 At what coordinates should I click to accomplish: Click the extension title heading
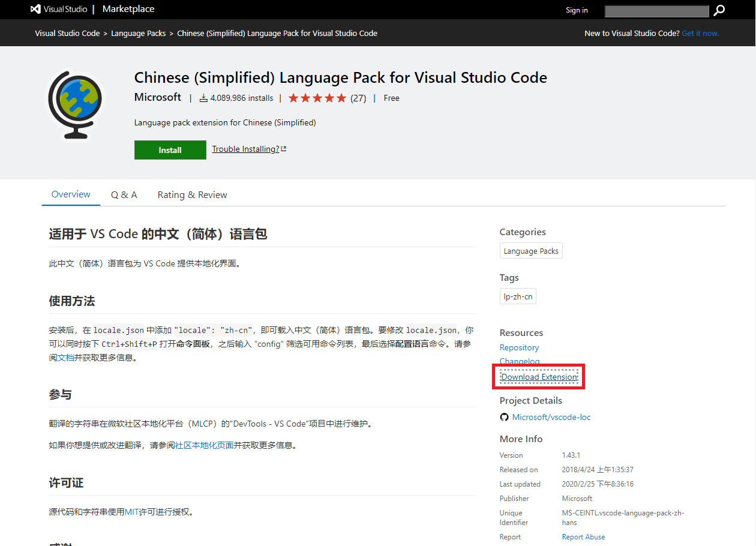(x=341, y=77)
